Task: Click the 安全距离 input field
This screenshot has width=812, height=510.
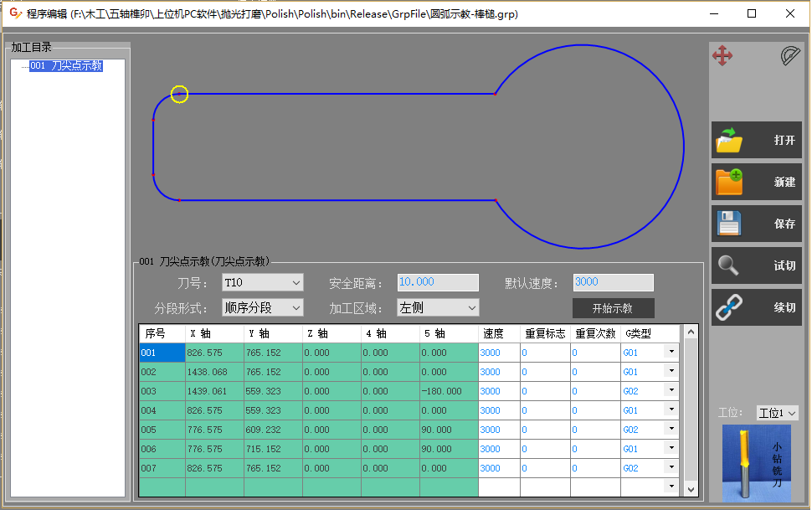Action: click(438, 283)
